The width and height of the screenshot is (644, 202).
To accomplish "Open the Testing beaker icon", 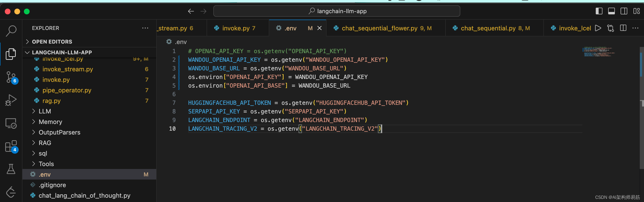I will coord(11,169).
